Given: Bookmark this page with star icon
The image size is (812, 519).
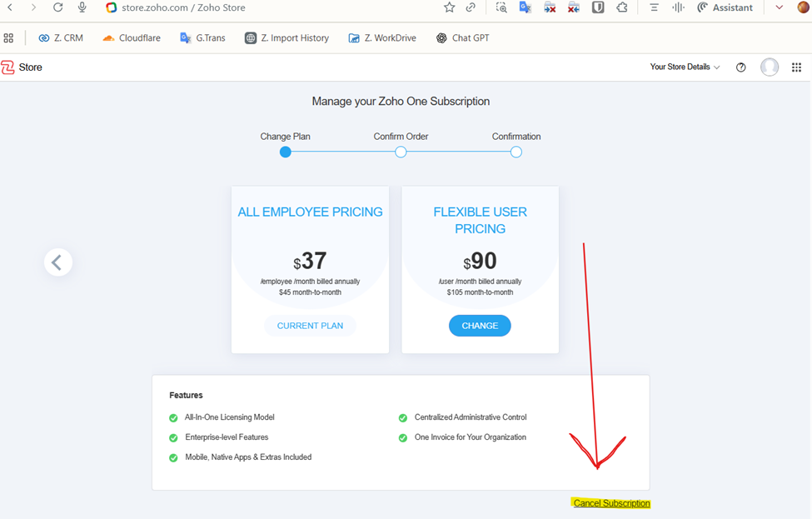Looking at the screenshot, I should pyautogui.click(x=449, y=7).
